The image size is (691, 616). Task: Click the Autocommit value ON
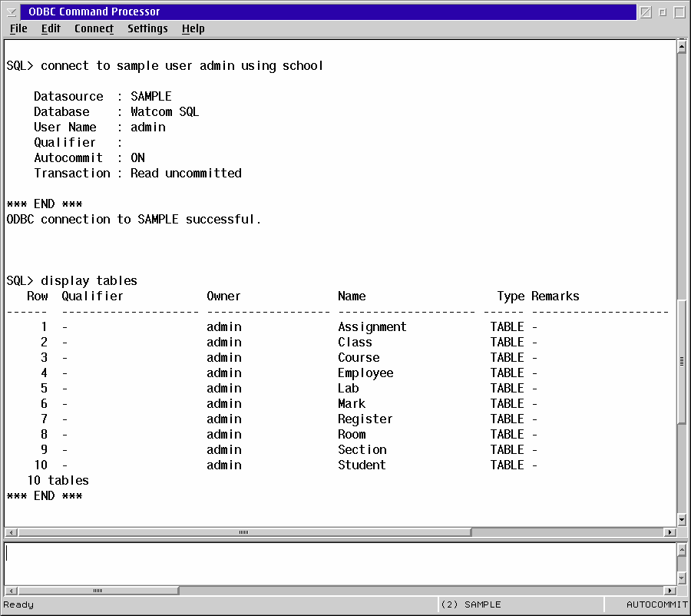pos(137,158)
